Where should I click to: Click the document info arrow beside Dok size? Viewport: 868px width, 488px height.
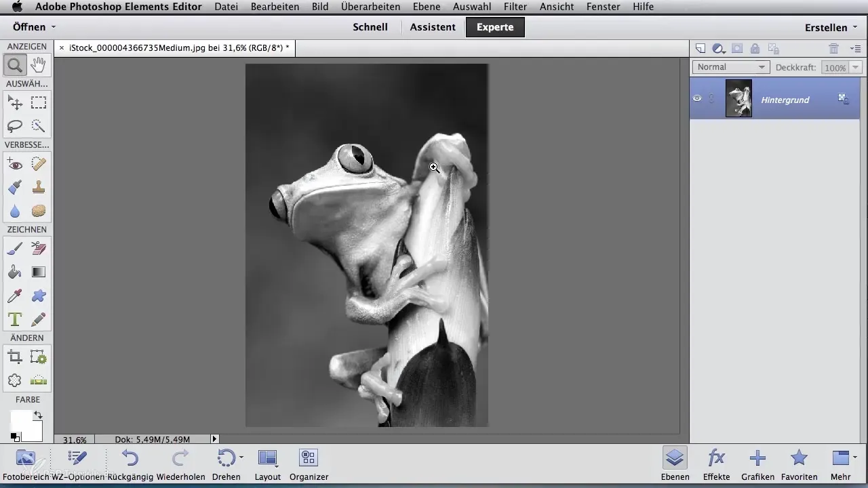[x=215, y=439]
